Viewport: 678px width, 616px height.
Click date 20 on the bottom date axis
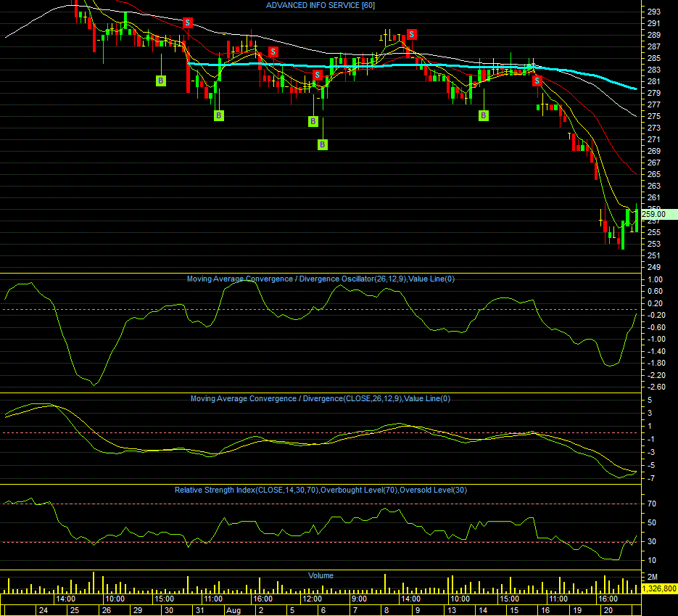pos(608,610)
